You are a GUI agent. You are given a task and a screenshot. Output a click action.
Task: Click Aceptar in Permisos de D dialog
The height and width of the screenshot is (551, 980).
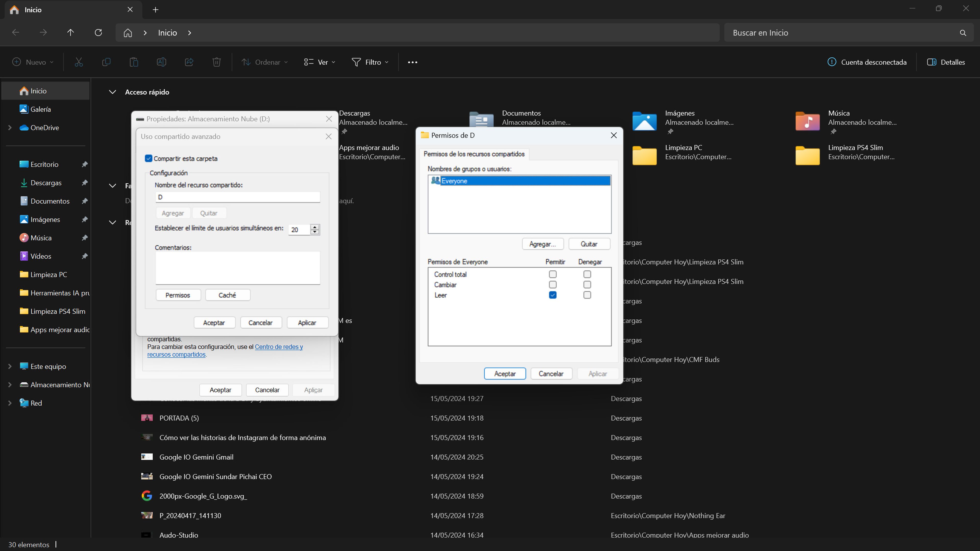[505, 374]
